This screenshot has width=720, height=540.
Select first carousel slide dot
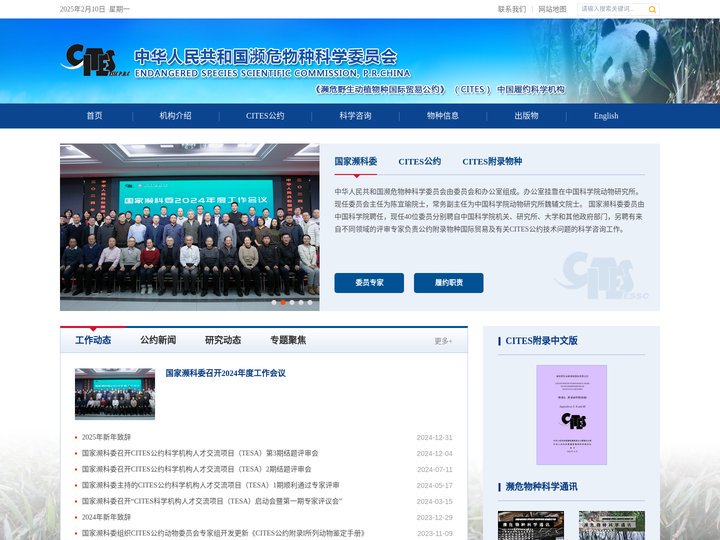[x=274, y=302]
